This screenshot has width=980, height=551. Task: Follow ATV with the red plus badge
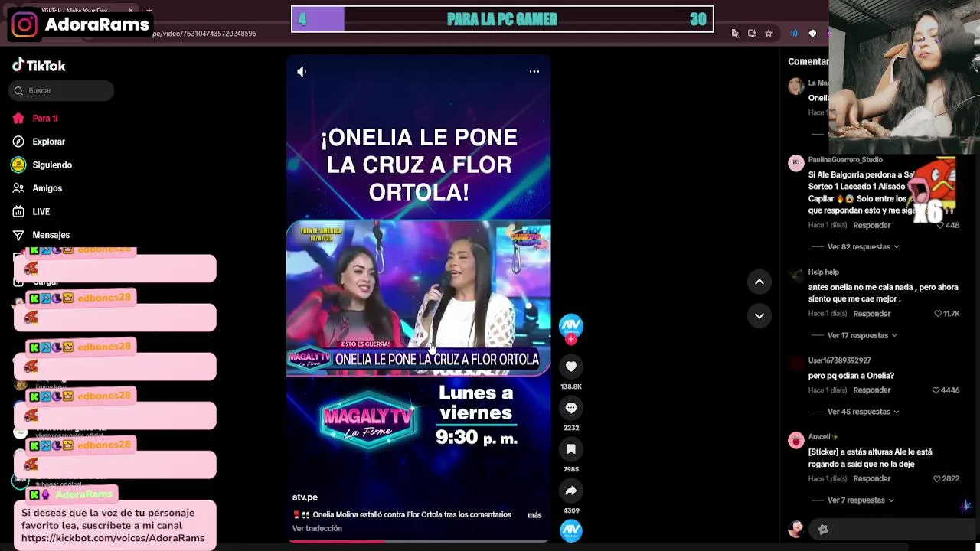point(571,339)
